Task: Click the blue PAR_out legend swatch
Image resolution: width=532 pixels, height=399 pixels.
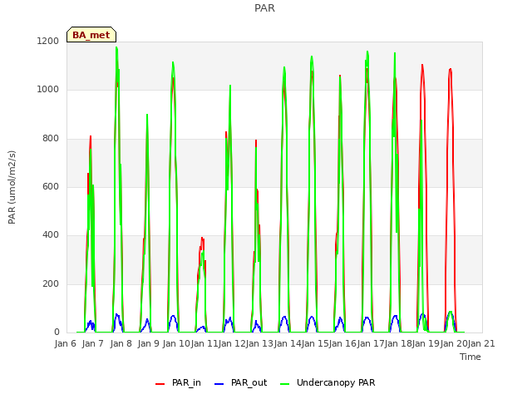Action: point(219,384)
